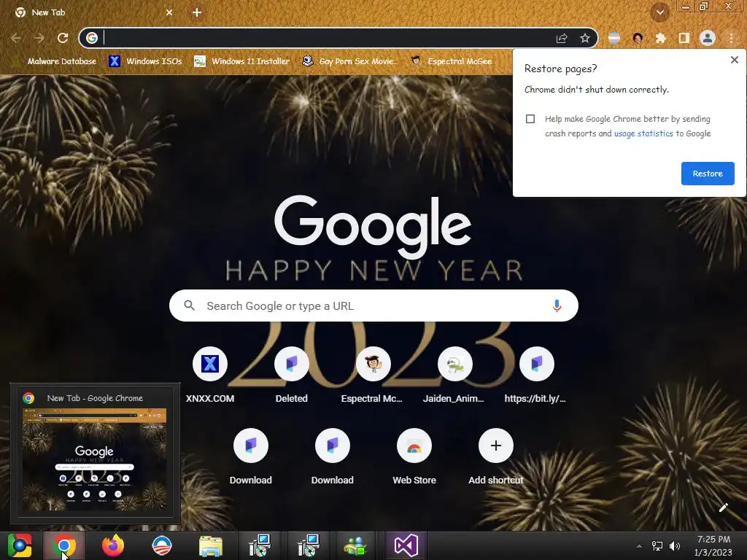
Task: Open Web Store shortcut
Action: tap(414, 456)
